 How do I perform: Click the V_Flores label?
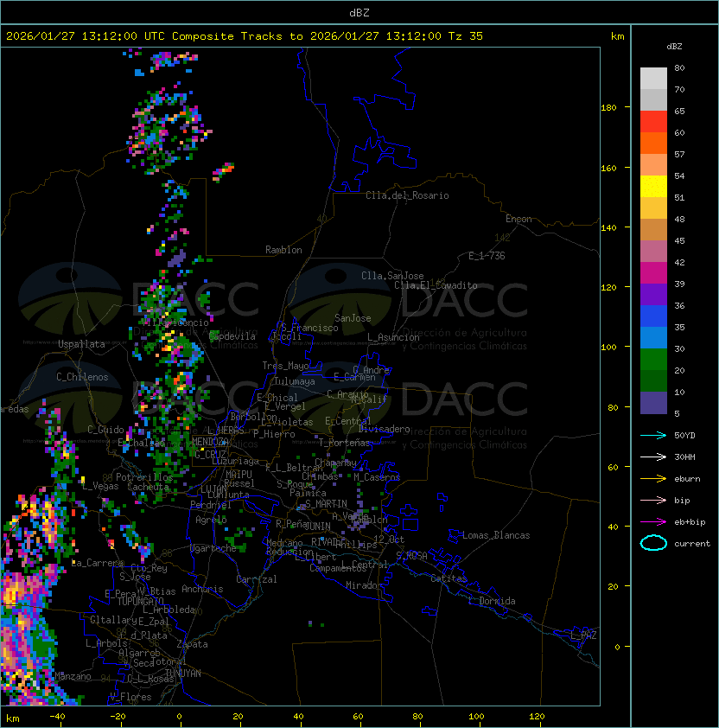130,698
